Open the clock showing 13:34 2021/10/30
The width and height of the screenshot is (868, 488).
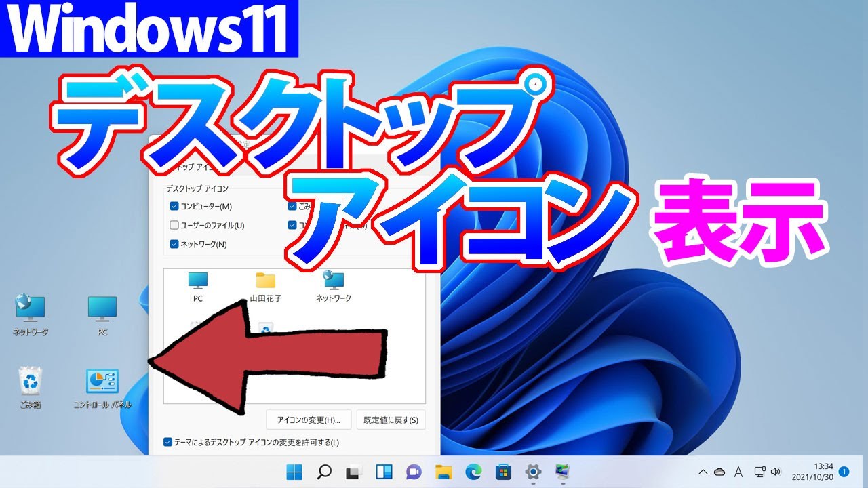point(814,471)
